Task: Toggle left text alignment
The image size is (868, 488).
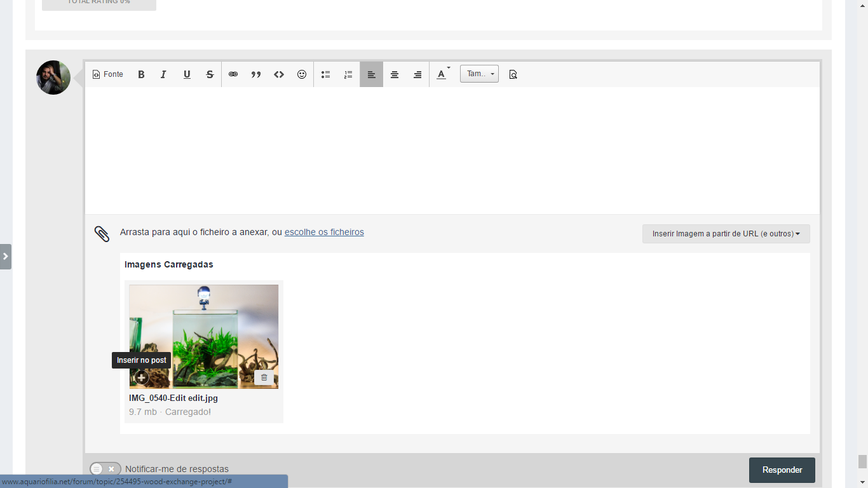Action: pyautogui.click(x=372, y=74)
